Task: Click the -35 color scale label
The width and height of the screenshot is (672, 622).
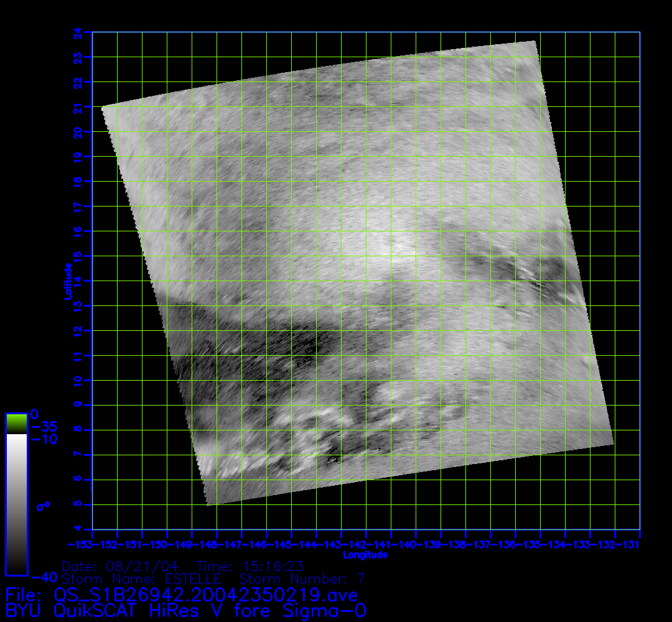Action: click(44, 427)
